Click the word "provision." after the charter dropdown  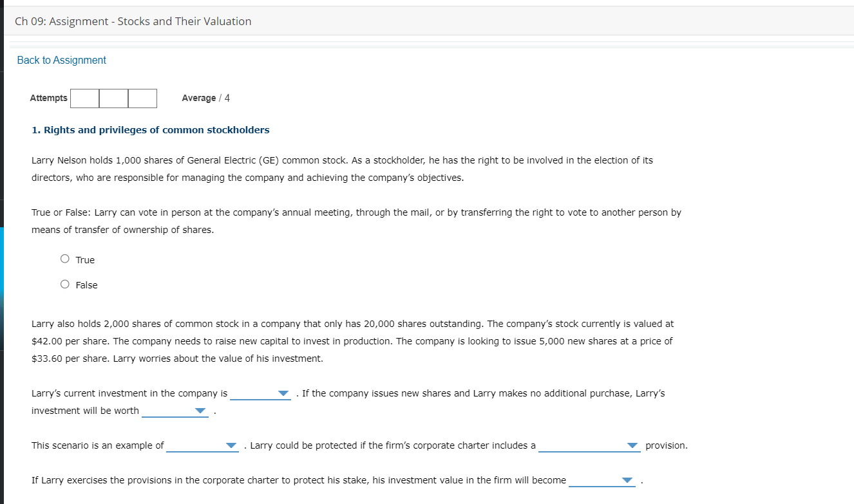[666, 445]
